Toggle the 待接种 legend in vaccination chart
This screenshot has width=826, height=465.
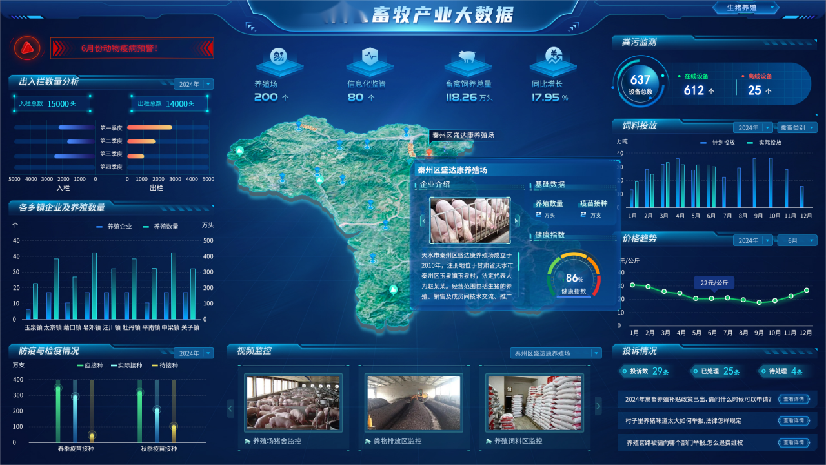160,367
